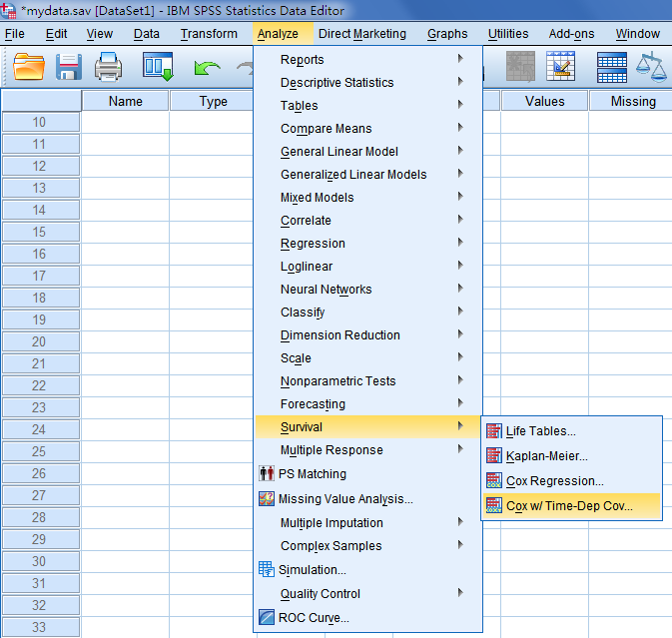The image size is (672, 638).
Task: Click the Open data document folder icon
Action: pos(29,68)
